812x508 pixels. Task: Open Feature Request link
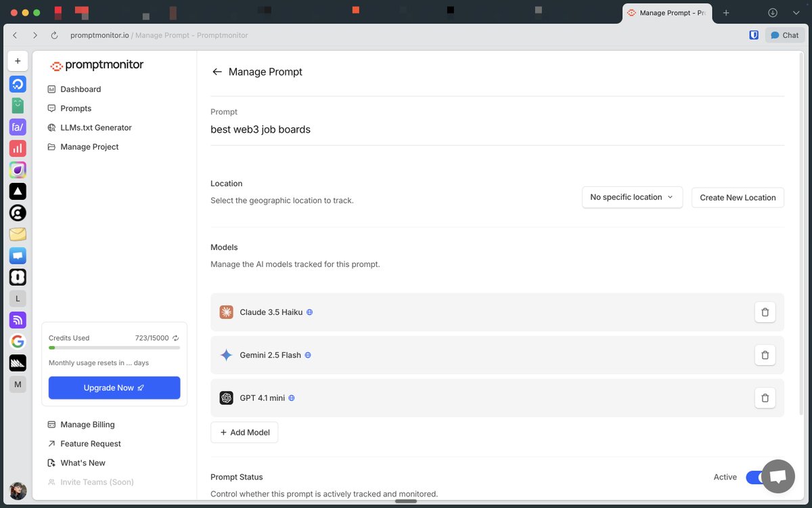[85, 444]
